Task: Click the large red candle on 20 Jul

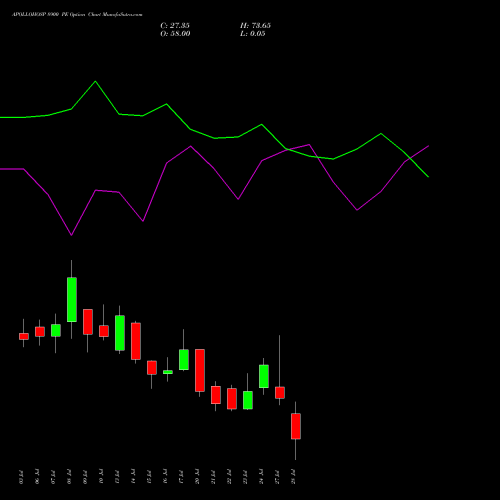Action: point(200,370)
